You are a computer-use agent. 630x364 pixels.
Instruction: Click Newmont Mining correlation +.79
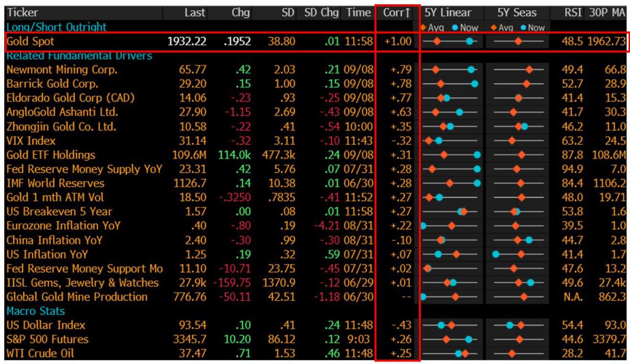click(401, 69)
